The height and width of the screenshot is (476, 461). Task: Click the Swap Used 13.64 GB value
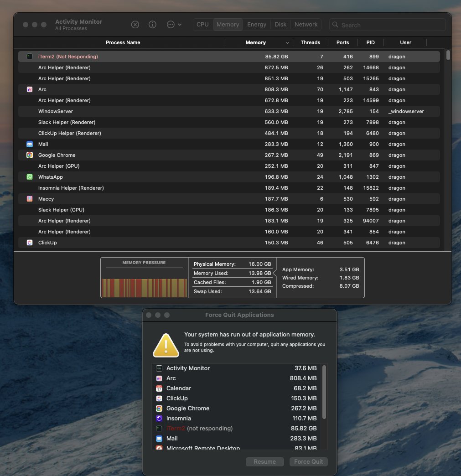259,291
